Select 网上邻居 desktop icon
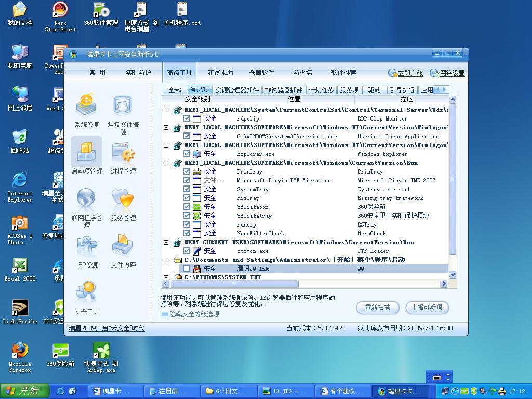Screen dimensions: 532x399 [x=20, y=99]
